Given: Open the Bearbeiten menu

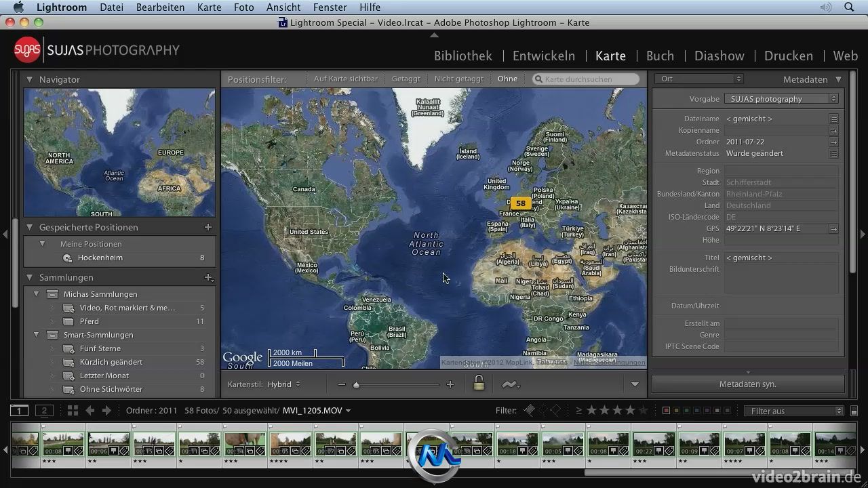Looking at the screenshot, I should (160, 7).
